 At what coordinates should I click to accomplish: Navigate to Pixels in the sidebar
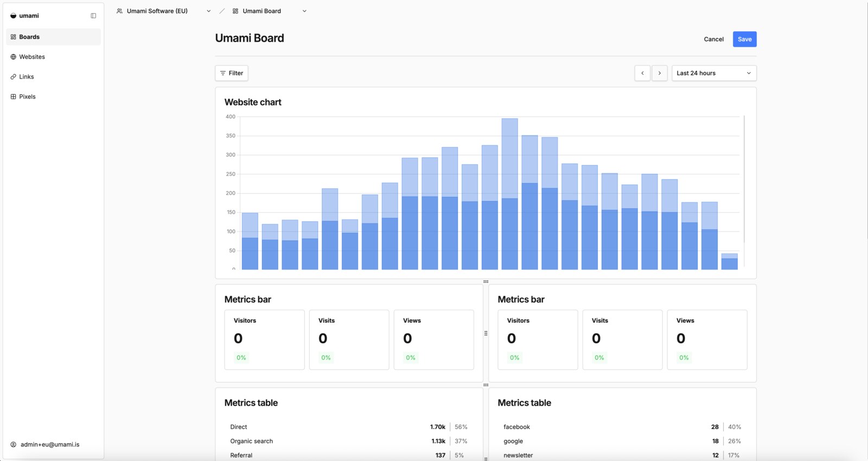(53, 97)
